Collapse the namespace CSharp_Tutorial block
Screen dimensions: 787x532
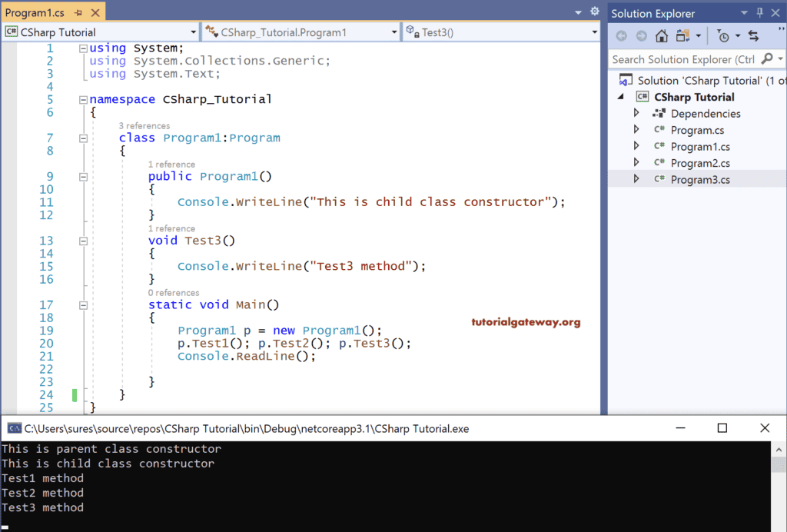pos(83,100)
